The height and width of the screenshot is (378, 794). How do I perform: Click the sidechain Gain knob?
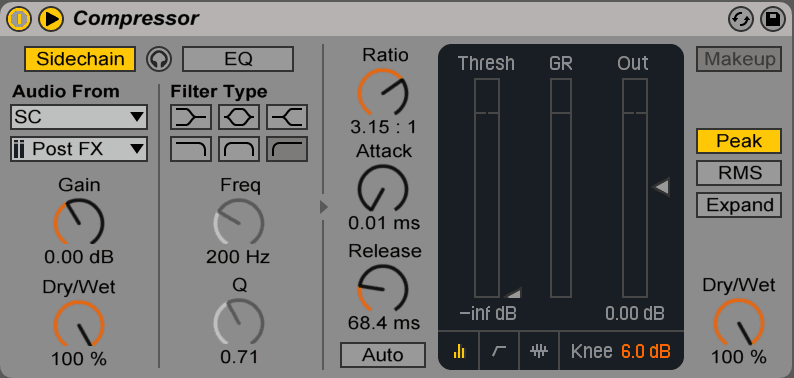point(79,222)
